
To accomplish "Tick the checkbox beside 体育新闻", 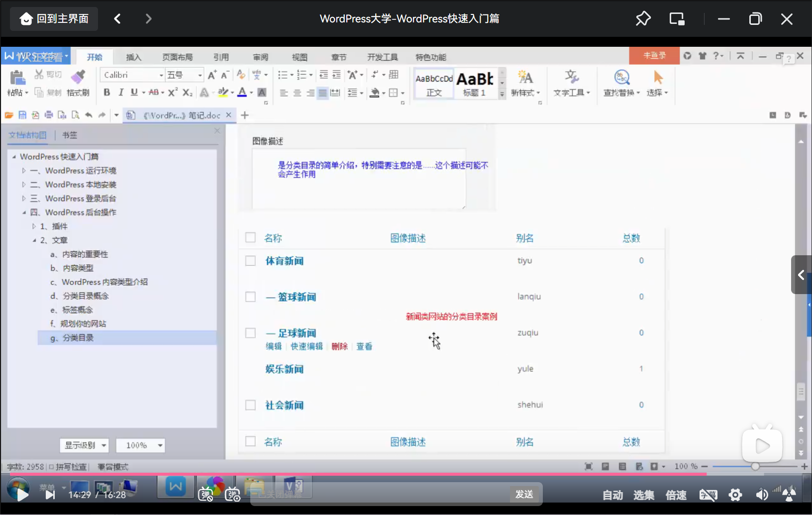I will click(x=251, y=261).
